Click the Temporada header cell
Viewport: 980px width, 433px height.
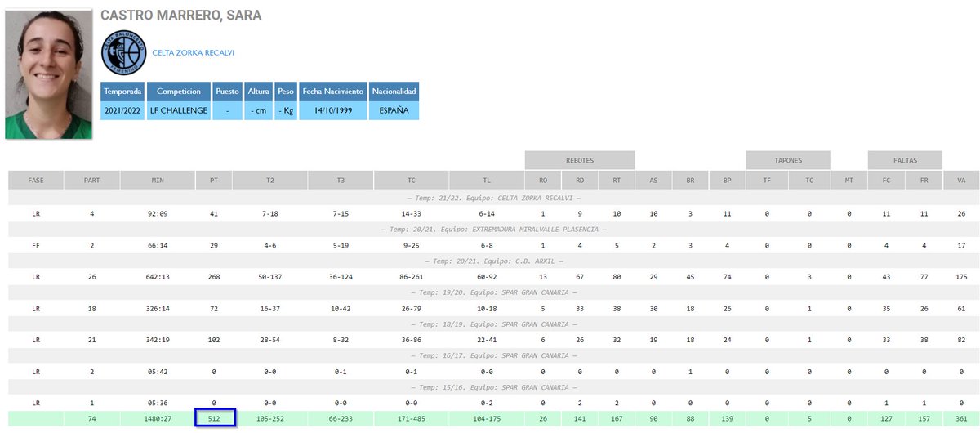(x=124, y=91)
